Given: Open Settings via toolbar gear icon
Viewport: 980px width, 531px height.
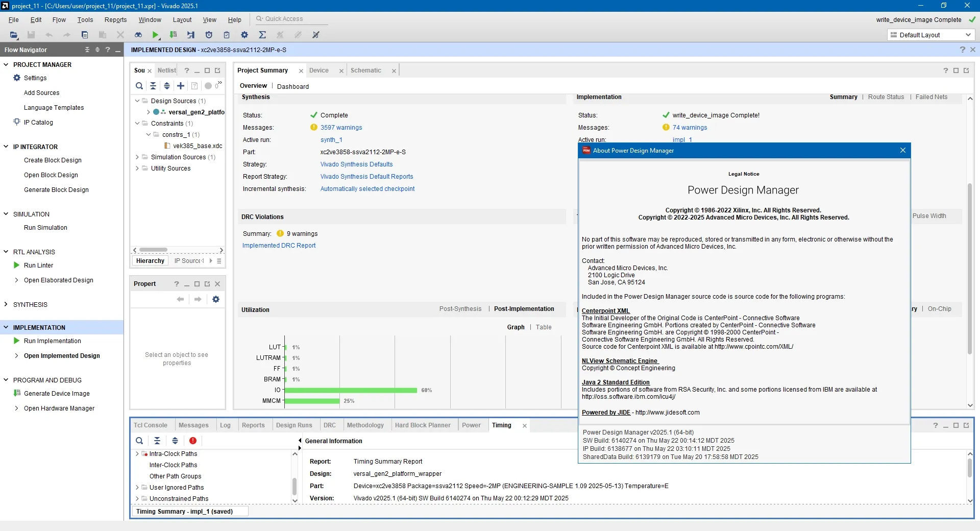Looking at the screenshot, I should [x=244, y=35].
